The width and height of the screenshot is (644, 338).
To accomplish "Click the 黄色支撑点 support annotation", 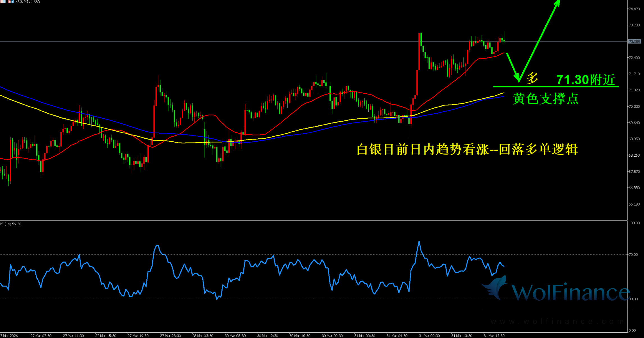I will [545, 99].
